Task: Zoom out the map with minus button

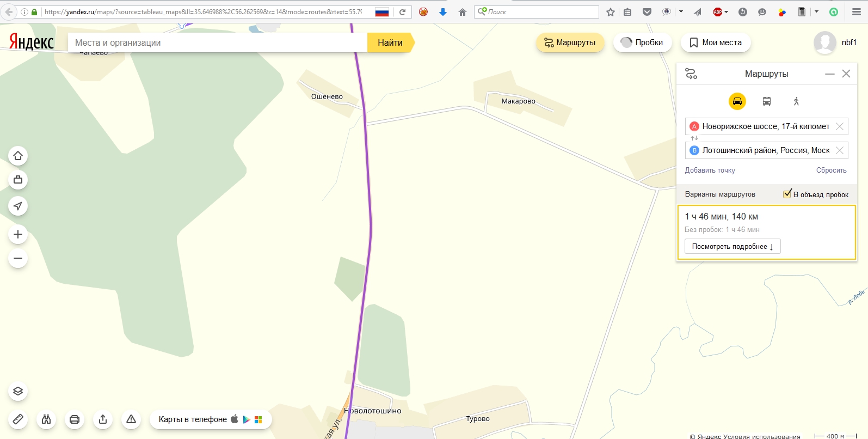Action: click(x=18, y=258)
